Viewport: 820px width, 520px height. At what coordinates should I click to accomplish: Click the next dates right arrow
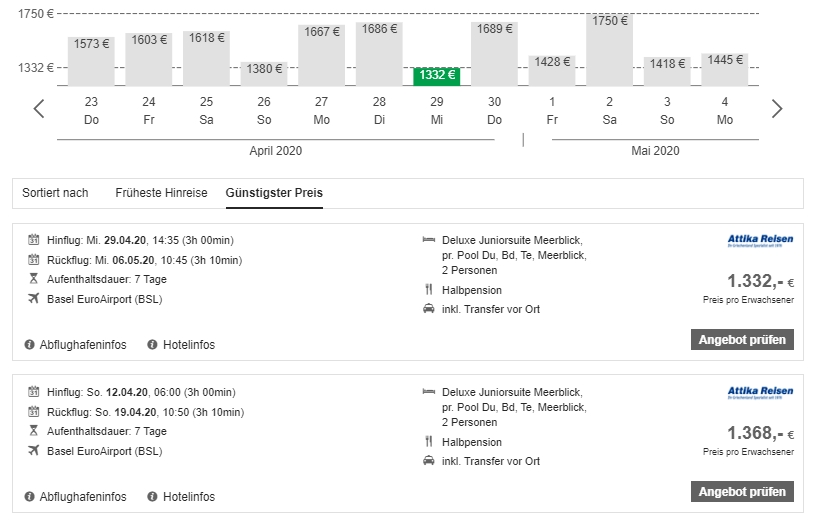777,109
